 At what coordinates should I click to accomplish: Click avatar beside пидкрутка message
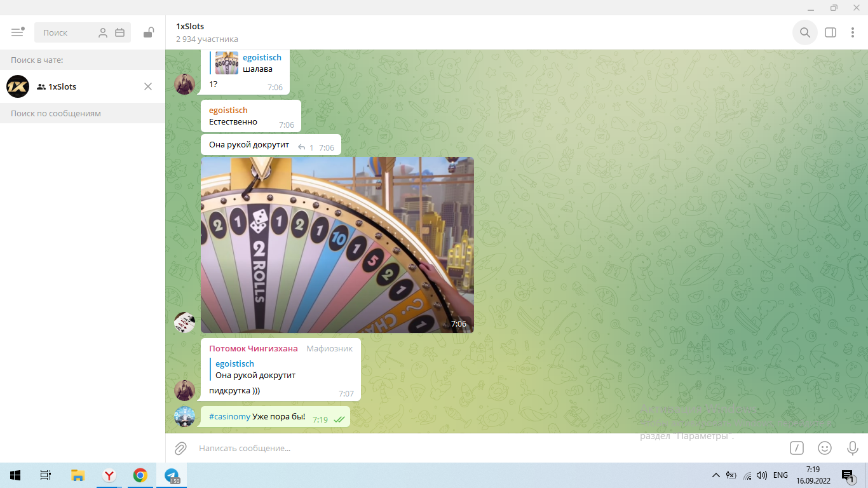[184, 390]
